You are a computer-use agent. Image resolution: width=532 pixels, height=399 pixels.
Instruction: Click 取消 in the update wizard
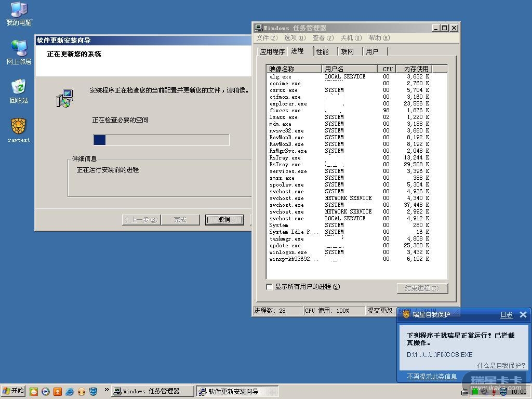[224, 220]
